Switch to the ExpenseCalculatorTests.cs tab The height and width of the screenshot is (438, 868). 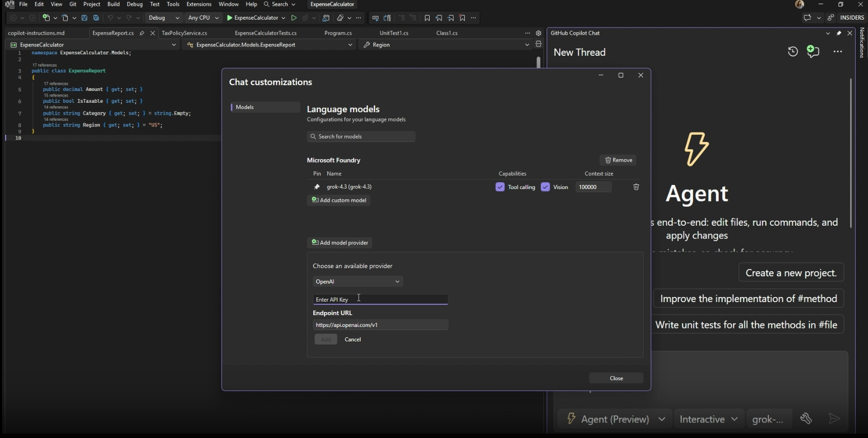coord(266,33)
